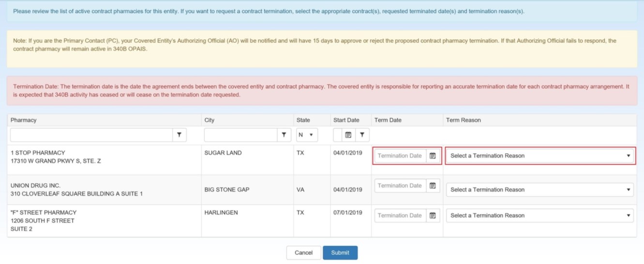Click the City column filter funnel icon
The height and width of the screenshot is (264, 644).
pos(284,135)
